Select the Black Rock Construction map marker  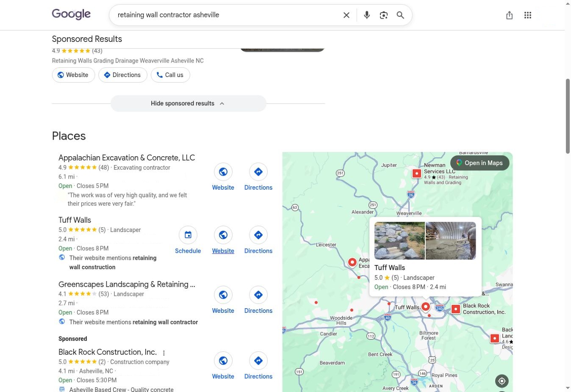[x=456, y=309]
